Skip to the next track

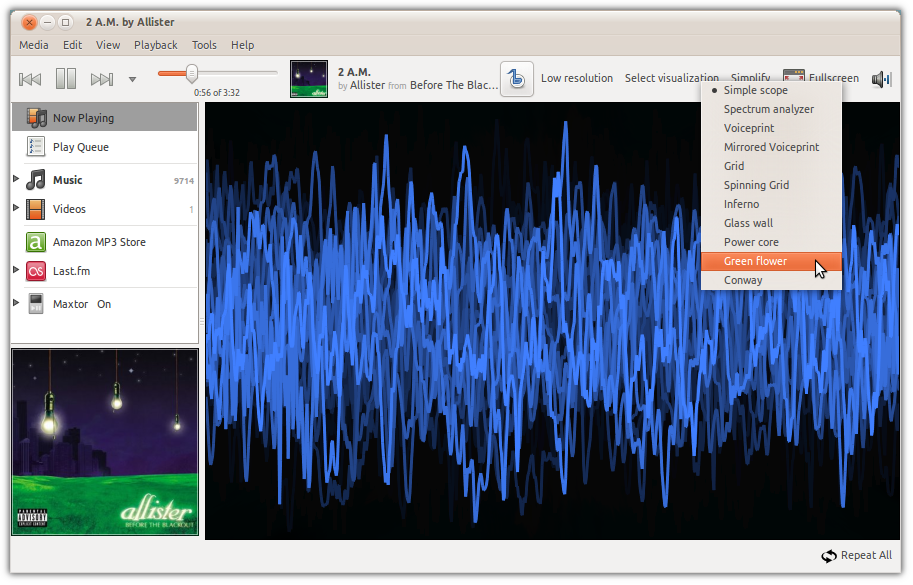[102, 79]
